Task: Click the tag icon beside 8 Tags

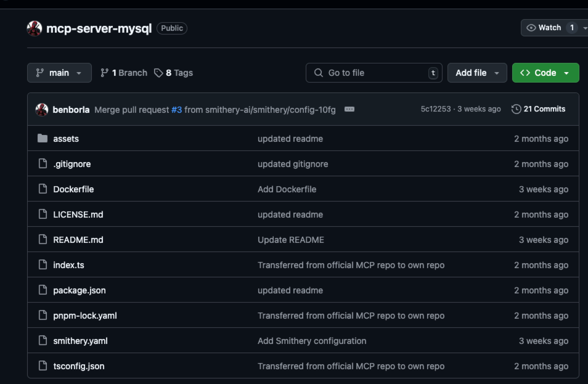Action: point(158,73)
